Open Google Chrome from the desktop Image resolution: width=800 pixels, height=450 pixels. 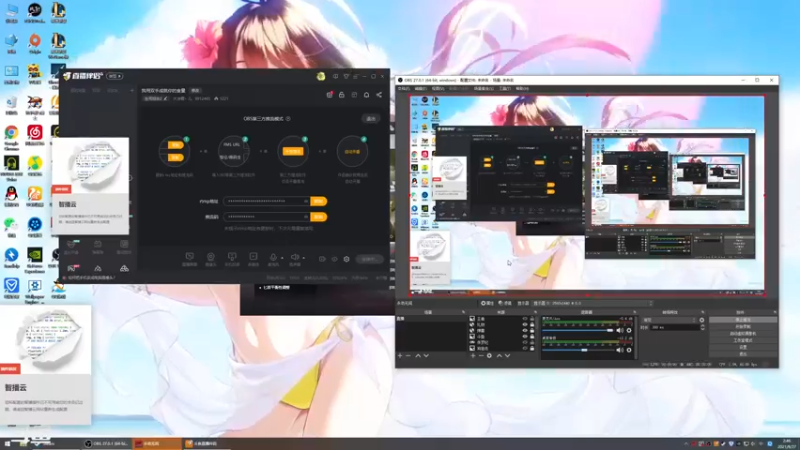(11, 133)
